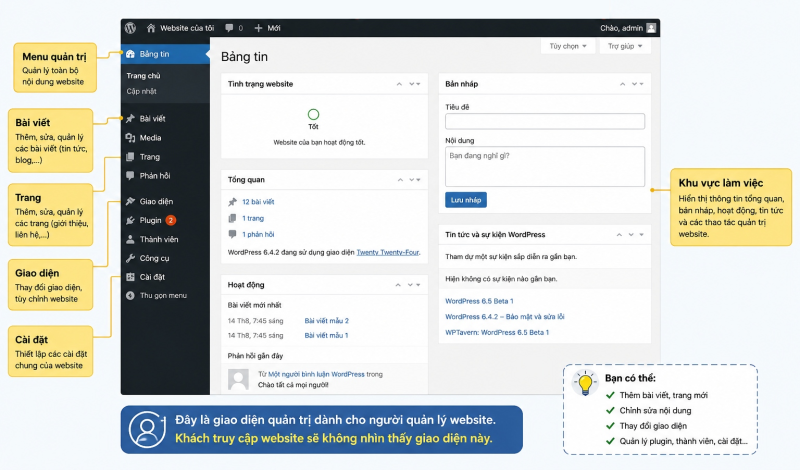This screenshot has height=470, width=800.
Task: Click the plug icon beside Plugin
Action: click(131, 220)
